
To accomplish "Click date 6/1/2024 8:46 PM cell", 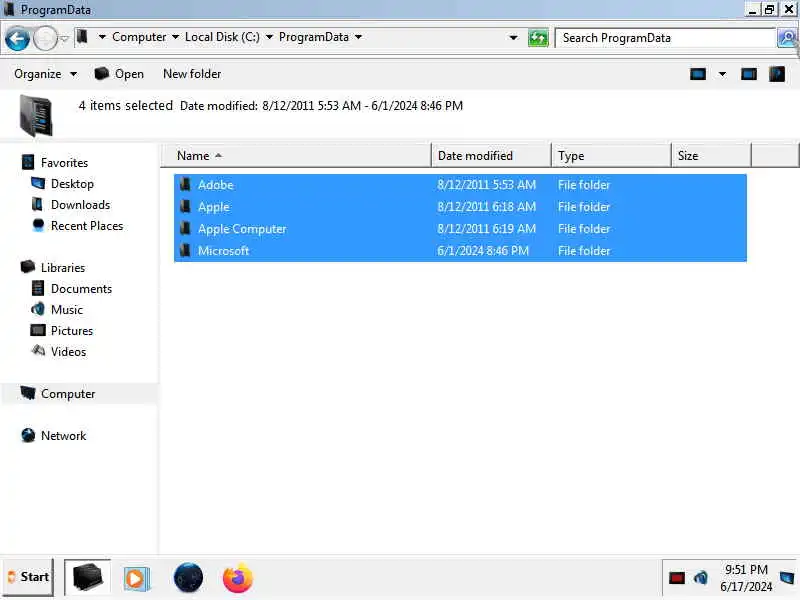I will click(483, 251).
